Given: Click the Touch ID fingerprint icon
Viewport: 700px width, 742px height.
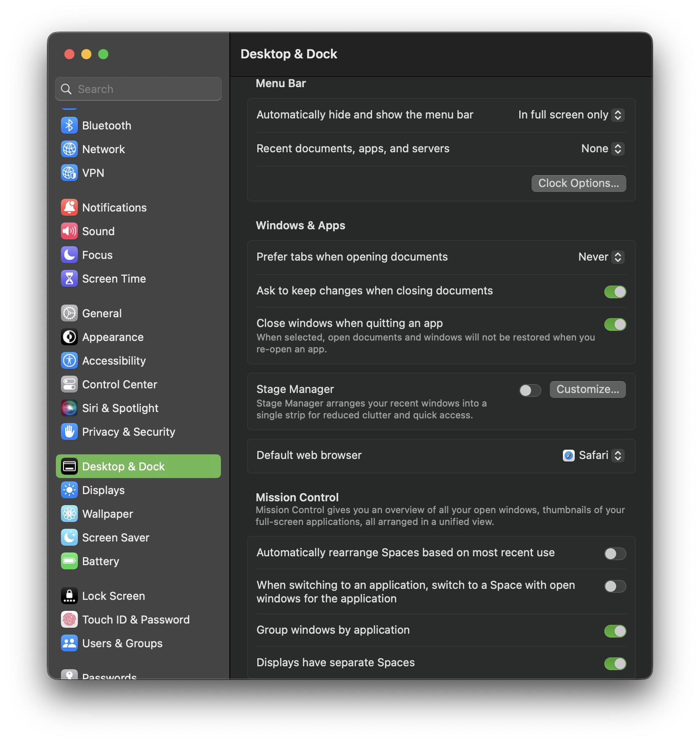Looking at the screenshot, I should pyautogui.click(x=69, y=620).
